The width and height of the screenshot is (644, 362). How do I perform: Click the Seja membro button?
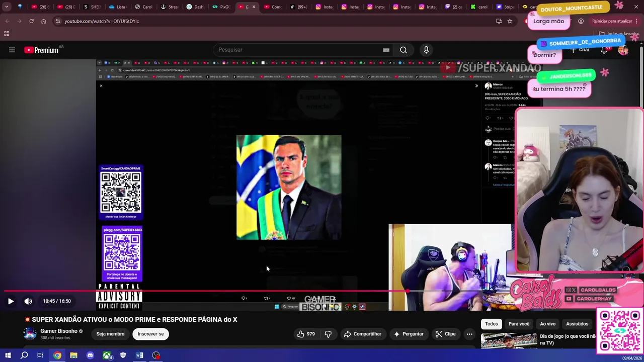[110, 334]
